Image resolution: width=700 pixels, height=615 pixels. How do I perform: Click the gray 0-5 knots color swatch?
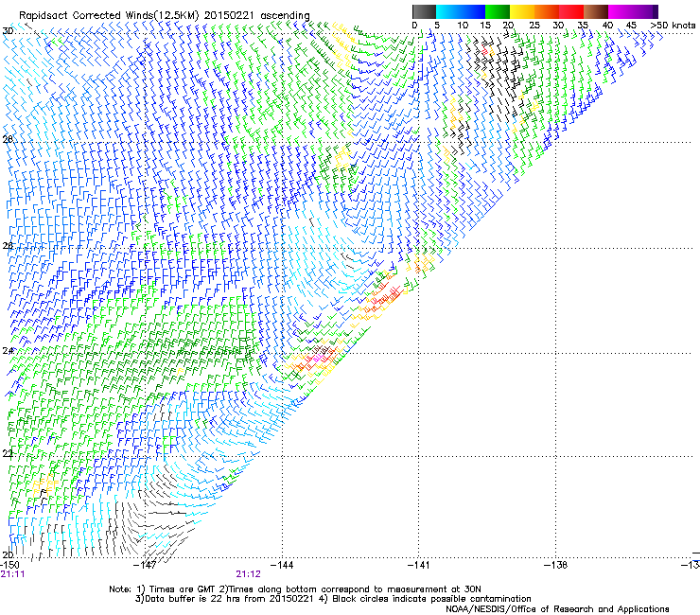click(424, 12)
